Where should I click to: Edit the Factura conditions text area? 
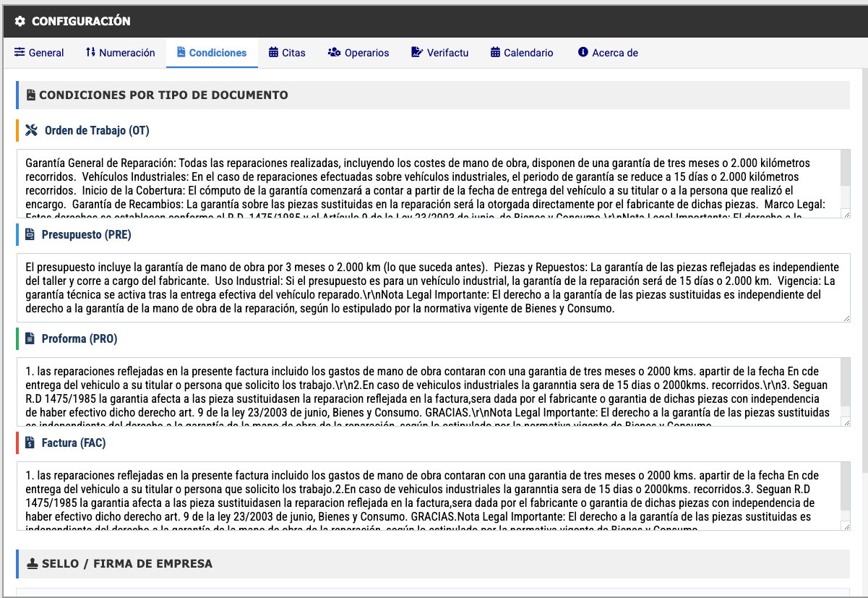pos(434,496)
